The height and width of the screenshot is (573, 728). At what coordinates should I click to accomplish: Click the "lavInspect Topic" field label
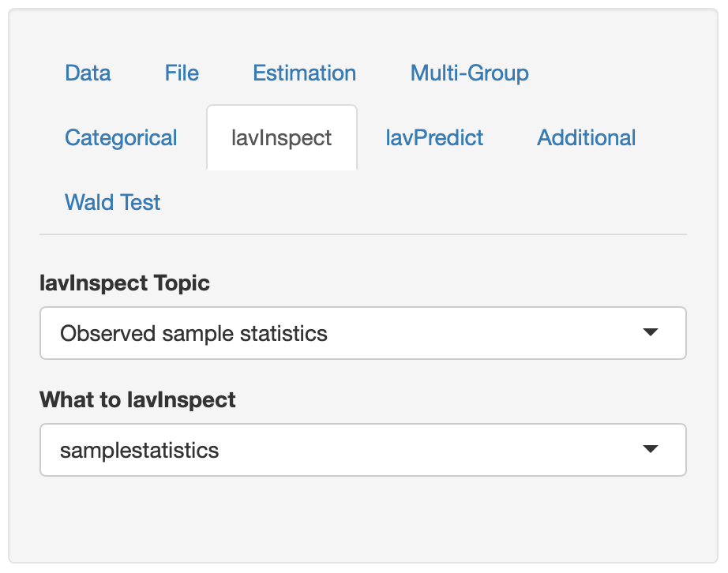[125, 283]
